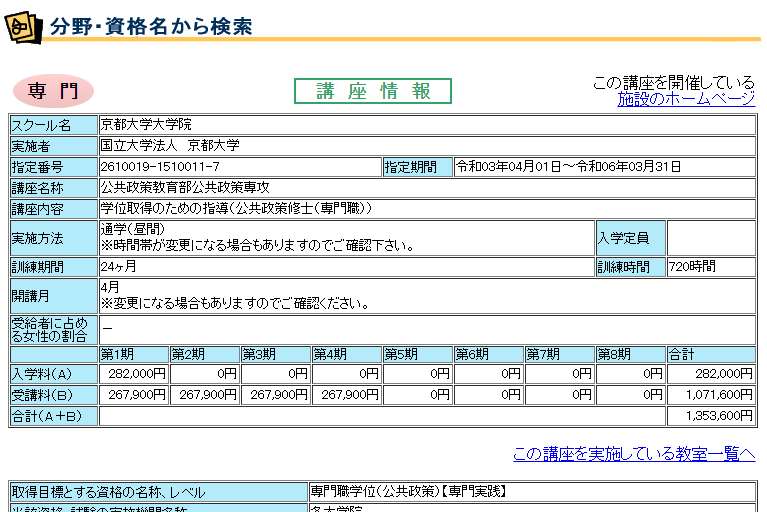
Task: Click the 4月 start month value
Action: [110, 288]
